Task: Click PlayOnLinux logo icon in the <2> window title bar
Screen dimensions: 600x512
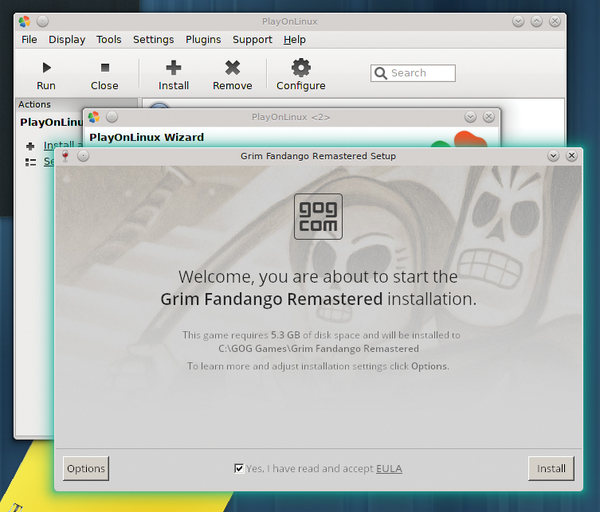Action: pyautogui.click(x=93, y=117)
